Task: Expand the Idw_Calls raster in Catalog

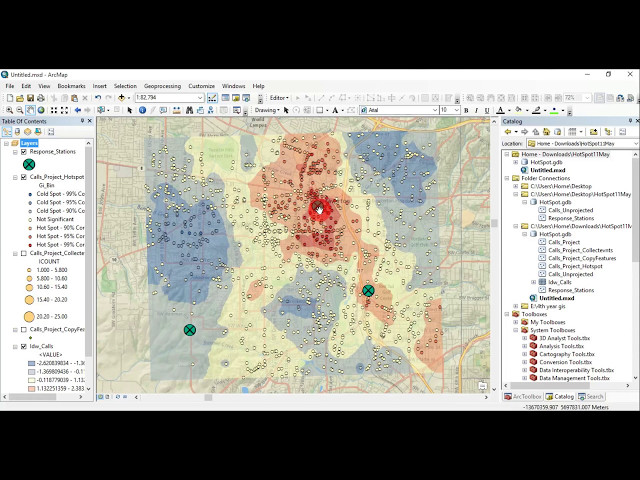Action: click(x=533, y=282)
